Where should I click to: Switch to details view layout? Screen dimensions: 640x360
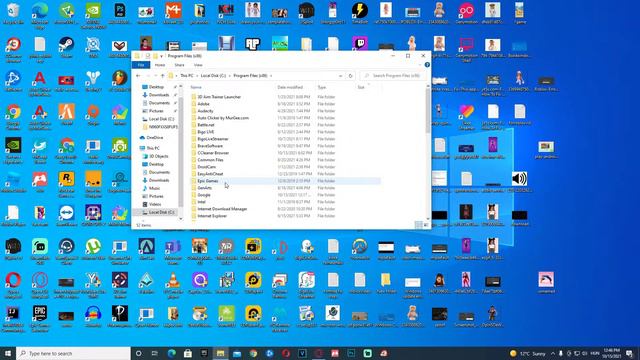click(x=418, y=225)
